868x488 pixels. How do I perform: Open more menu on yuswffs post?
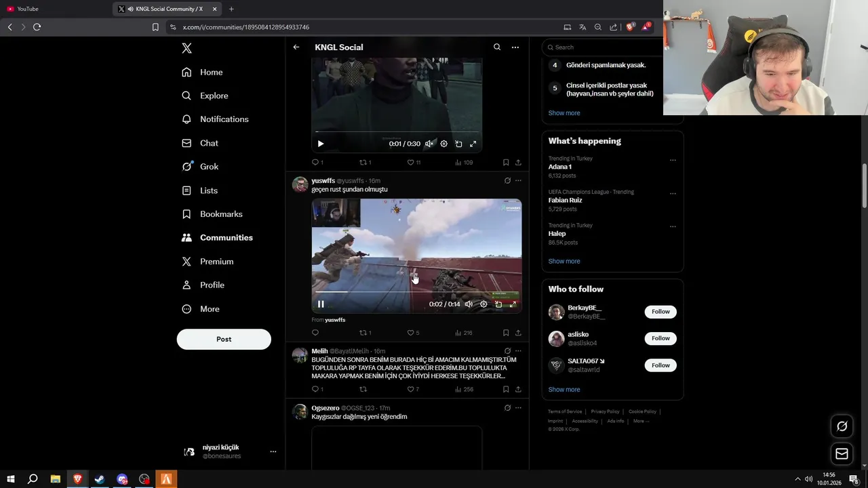518,181
